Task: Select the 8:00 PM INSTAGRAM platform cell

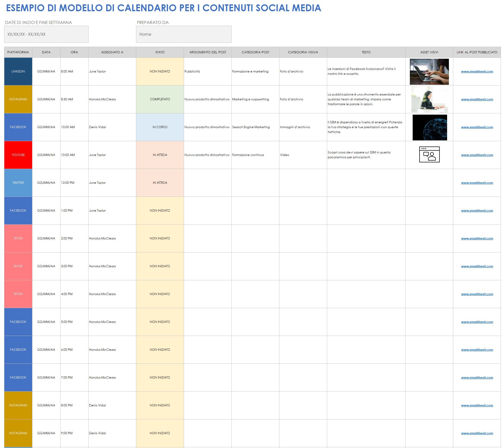Action: pyautogui.click(x=18, y=405)
